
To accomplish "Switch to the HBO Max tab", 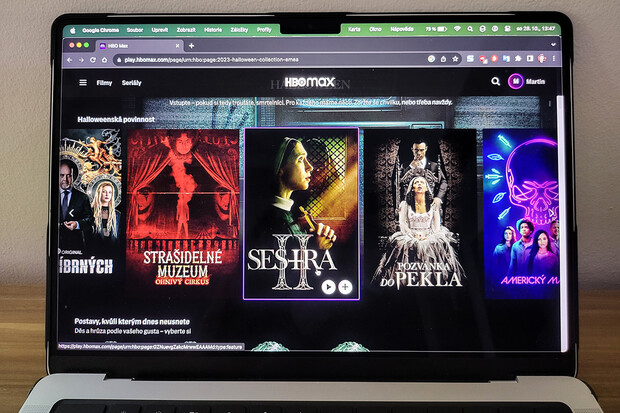I will (x=138, y=46).
